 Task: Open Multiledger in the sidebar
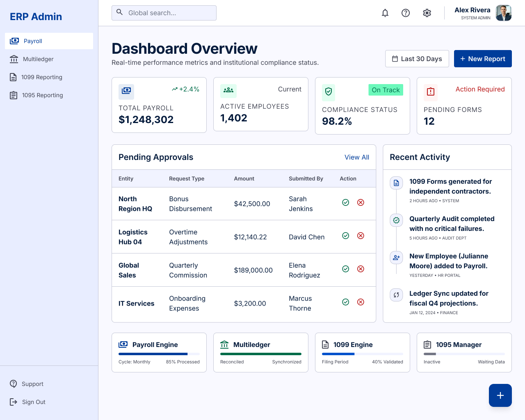click(49, 59)
